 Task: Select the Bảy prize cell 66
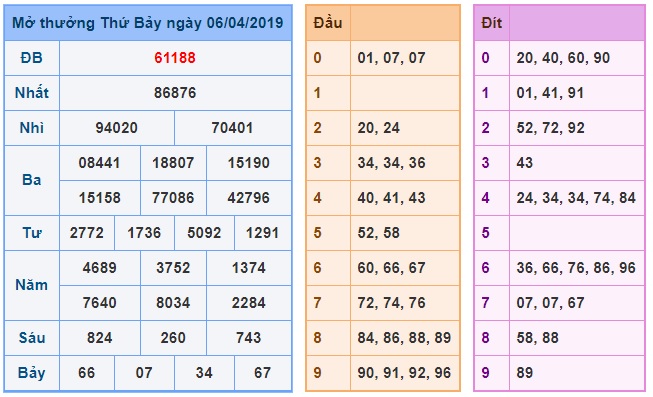coord(87,373)
